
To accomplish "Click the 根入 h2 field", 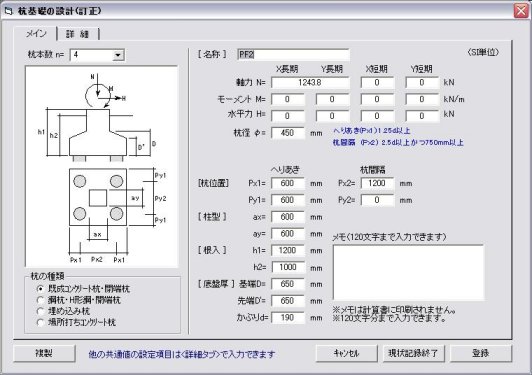I will coord(287,267).
